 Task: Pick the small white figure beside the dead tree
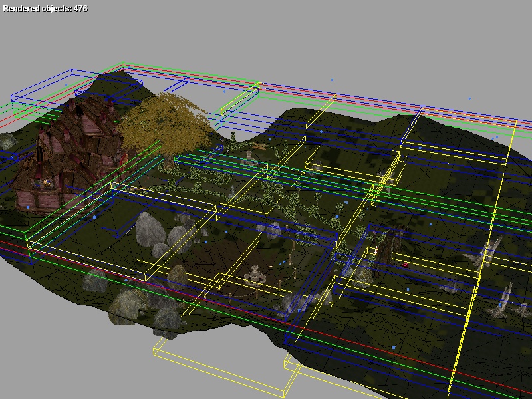(x=376, y=251)
